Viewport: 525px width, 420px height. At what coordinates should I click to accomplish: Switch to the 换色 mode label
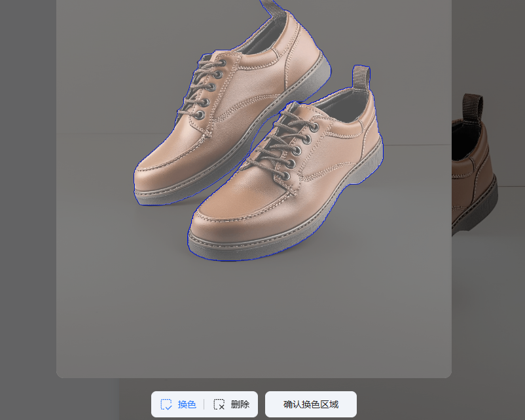[x=187, y=404]
